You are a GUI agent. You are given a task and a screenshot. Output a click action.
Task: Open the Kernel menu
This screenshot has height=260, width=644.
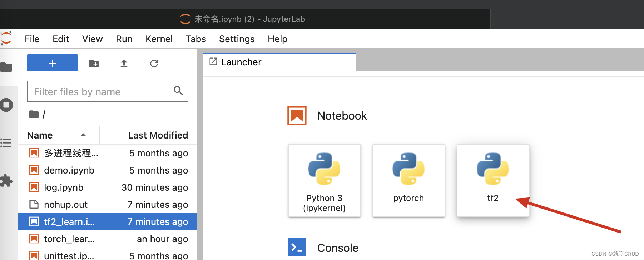[159, 39]
